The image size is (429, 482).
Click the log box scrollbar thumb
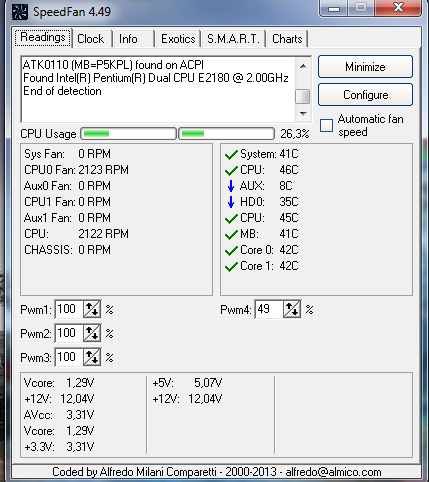tap(303, 96)
